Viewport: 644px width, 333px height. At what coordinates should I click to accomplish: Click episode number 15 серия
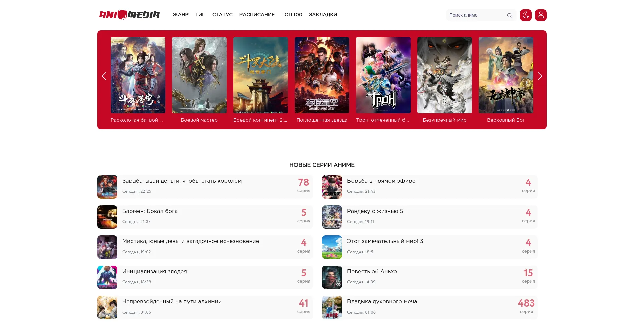[528, 276]
